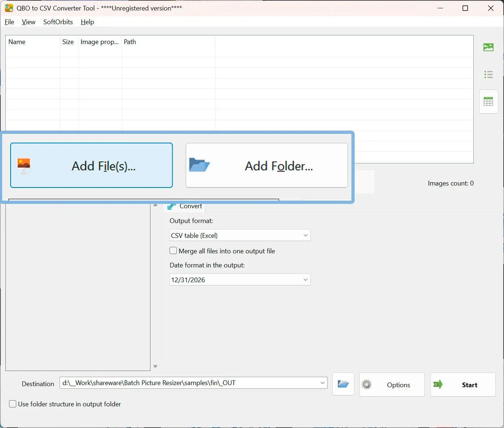This screenshot has height=428, width=504.
Task: Open the View menu
Action: [29, 22]
